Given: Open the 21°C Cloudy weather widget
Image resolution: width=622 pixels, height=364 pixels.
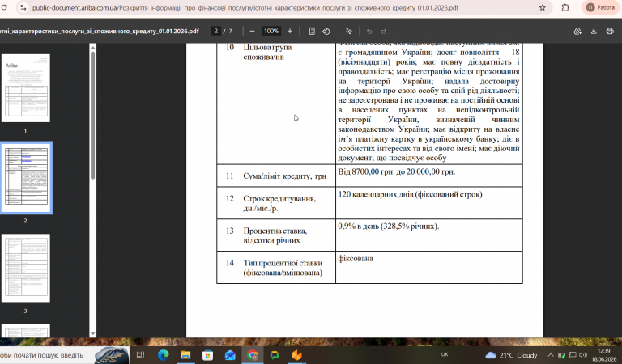Looking at the screenshot, I should (x=511, y=355).
